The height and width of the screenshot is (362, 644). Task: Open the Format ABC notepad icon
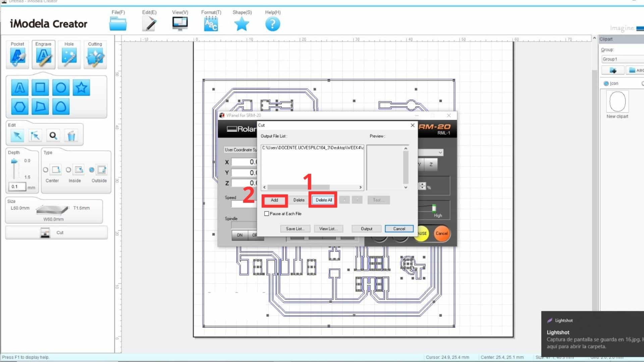pyautogui.click(x=211, y=24)
